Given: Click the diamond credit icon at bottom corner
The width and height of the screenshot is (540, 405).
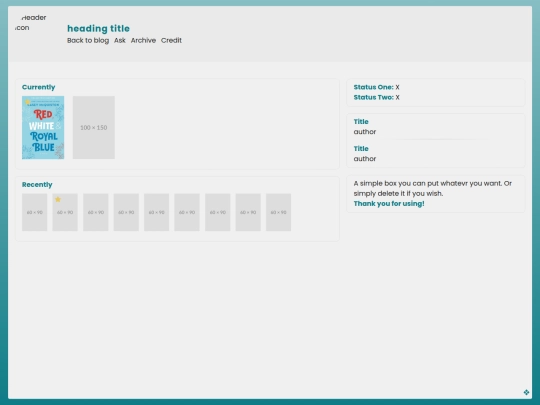Looking at the screenshot, I should point(526,392).
